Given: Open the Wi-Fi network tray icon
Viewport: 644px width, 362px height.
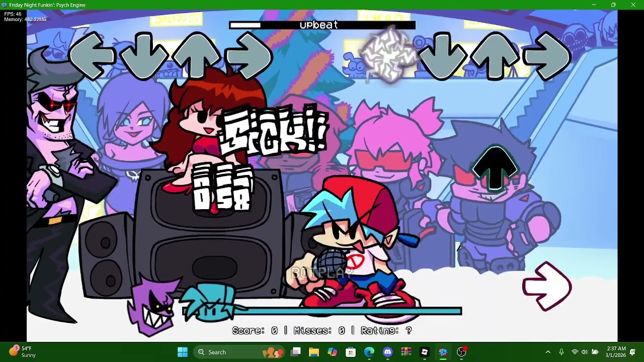Looking at the screenshot, I should pos(575,352).
